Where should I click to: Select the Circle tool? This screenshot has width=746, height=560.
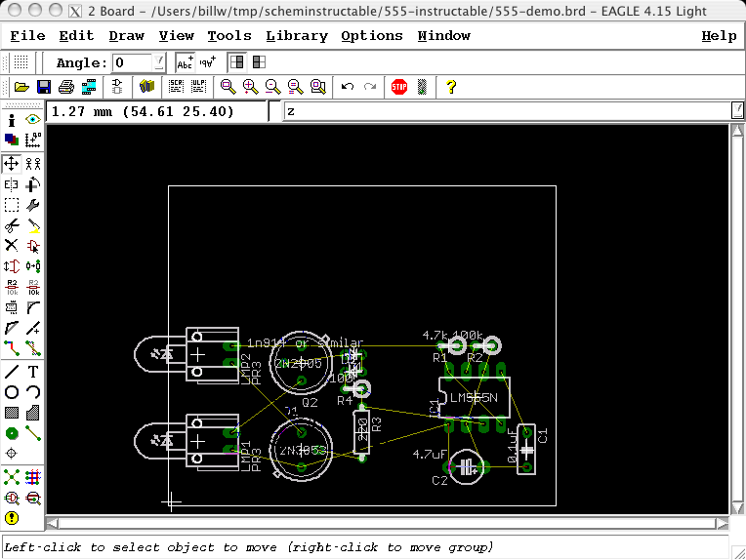pyautogui.click(x=12, y=392)
